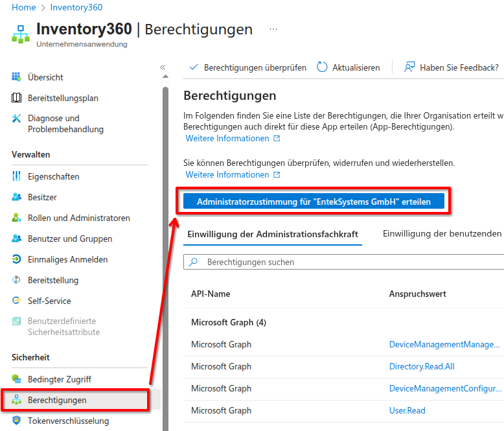Image resolution: width=504 pixels, height=431 pixels.
Task: Collapse the sidebar with the double chevron
Action: 163,67
